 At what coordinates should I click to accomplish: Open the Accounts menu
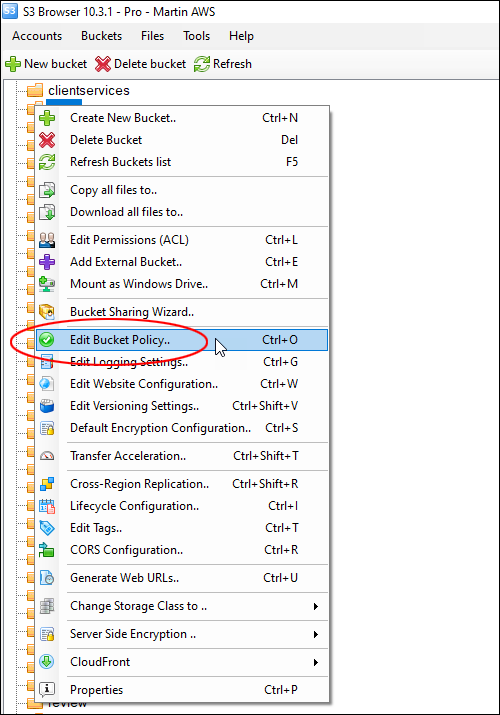tap(37, 36)
